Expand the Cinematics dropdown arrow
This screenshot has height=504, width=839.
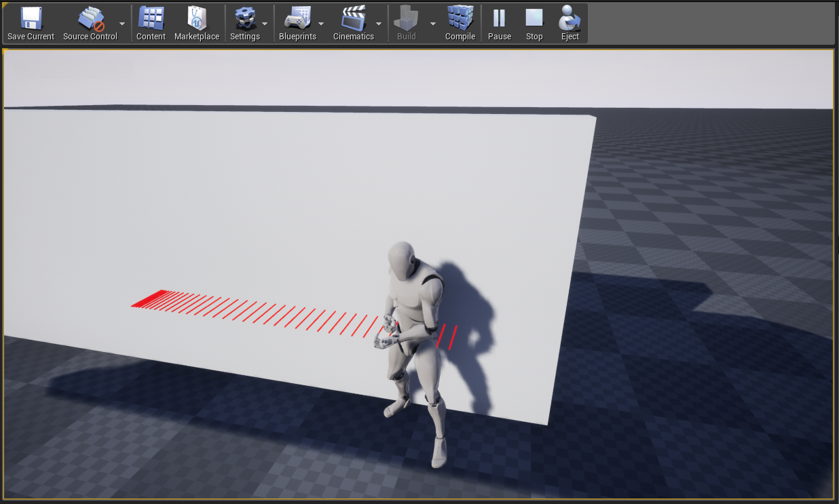(379, 24)
